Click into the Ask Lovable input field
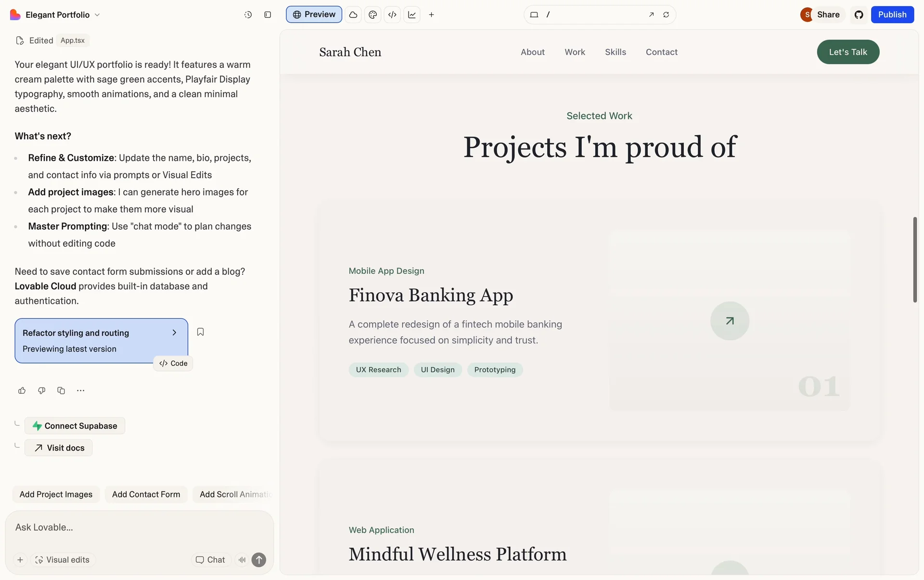Screen dimensions: 924x580 (140, 528)
